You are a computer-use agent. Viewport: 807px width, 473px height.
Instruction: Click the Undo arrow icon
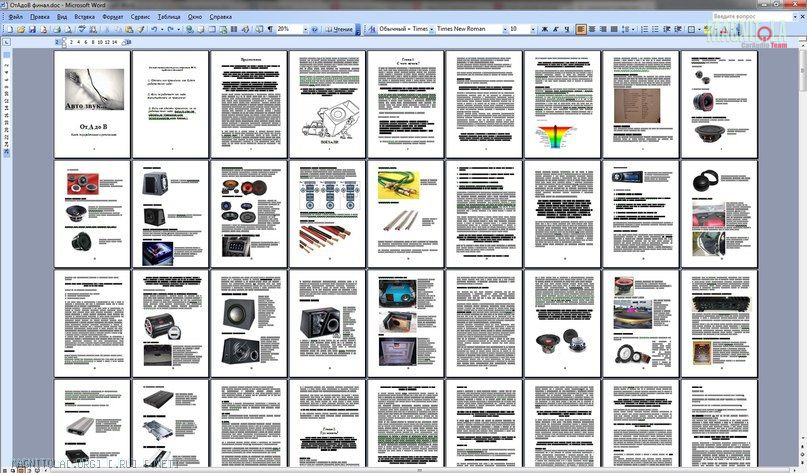[154, 29]
